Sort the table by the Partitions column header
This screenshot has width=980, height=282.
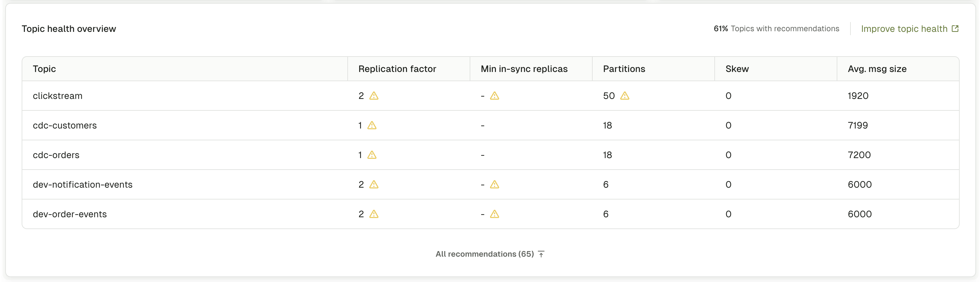click(x=624, y=69)
